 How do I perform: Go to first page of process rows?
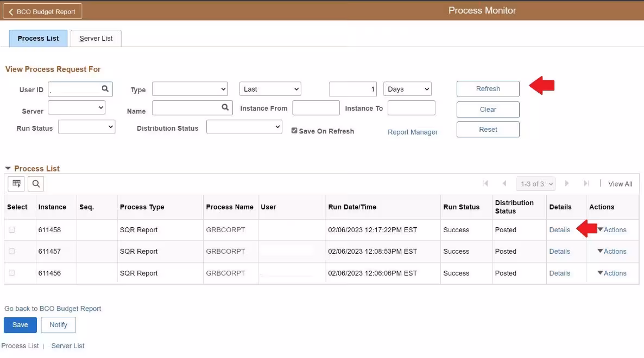pos(485,184)
